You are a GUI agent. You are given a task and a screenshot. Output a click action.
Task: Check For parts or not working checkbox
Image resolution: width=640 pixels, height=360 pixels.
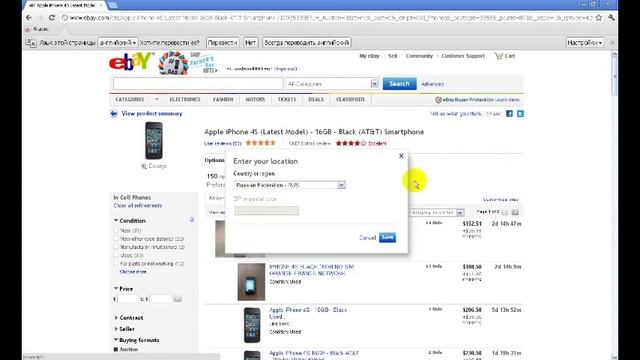coord(116,264)
